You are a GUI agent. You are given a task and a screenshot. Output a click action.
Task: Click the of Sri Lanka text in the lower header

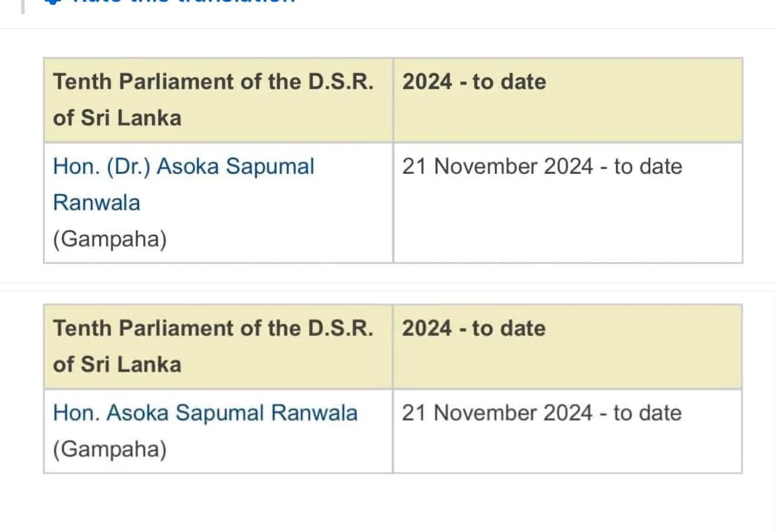coord(117,365)
